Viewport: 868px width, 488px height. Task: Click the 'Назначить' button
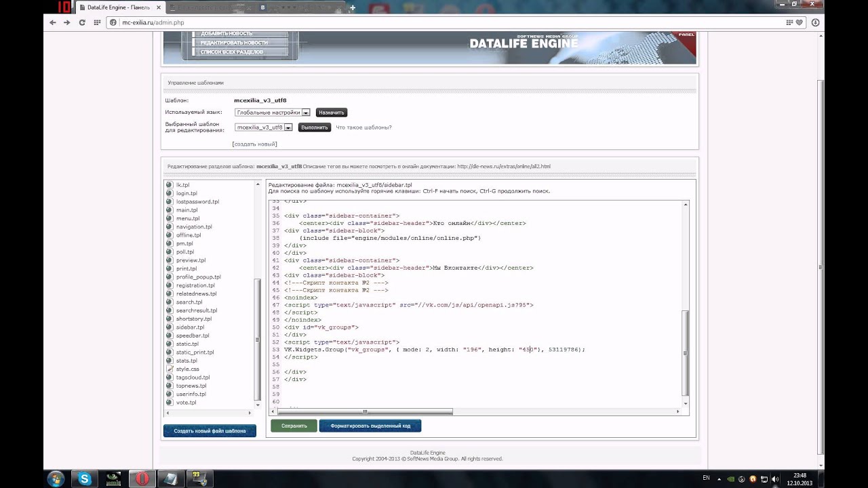point(332,113)
